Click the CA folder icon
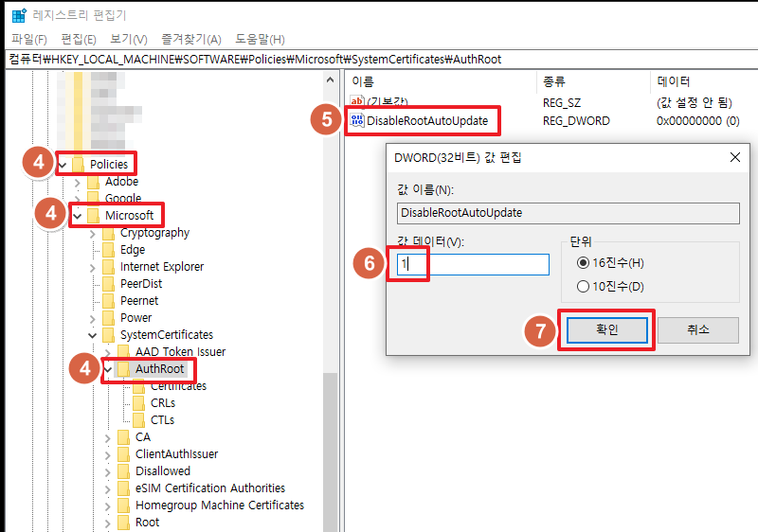This screenshot has height=532, width=758. pos(124,437)
